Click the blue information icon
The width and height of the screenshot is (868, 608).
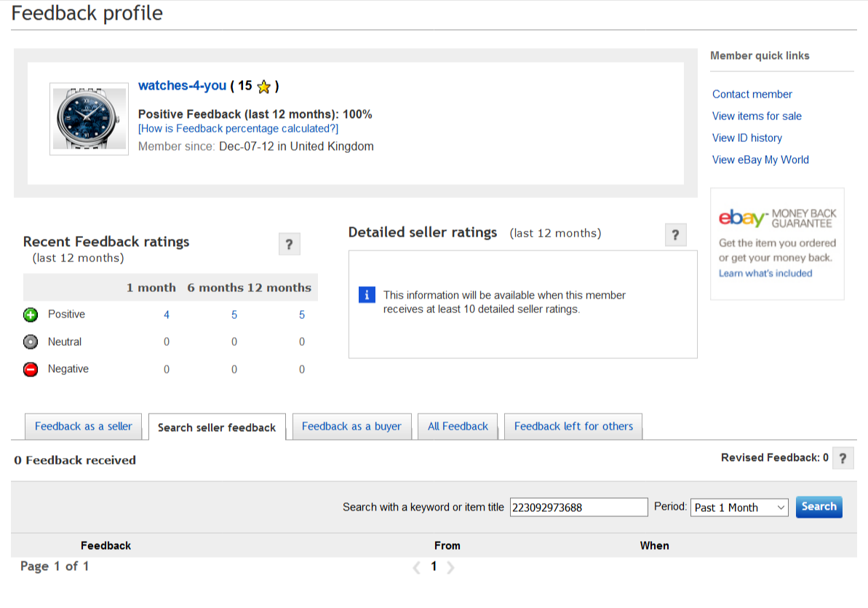coord(367,295)
